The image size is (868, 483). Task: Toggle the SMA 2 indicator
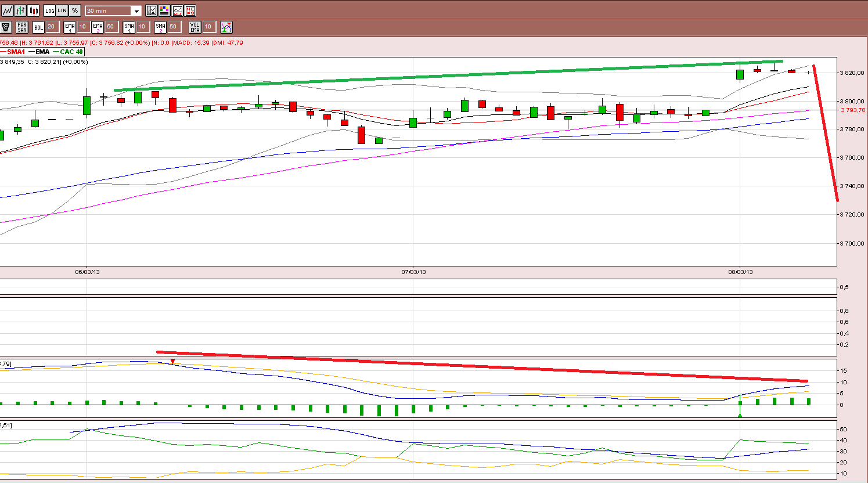tap(160, 27)
